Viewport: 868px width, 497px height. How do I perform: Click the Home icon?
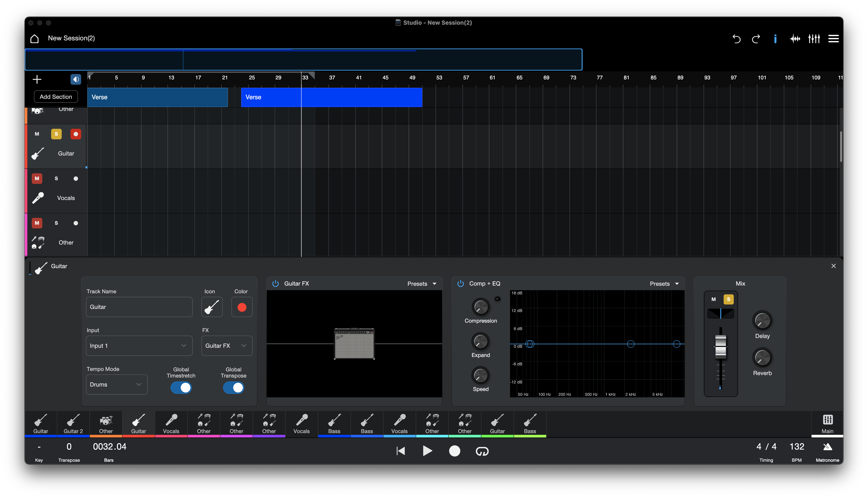(34, 39)
